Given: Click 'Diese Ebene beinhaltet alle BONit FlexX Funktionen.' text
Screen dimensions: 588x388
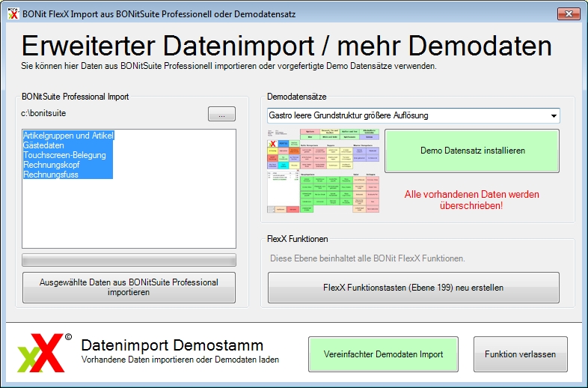Looking at the screenshot, I should tap(367, 258).
